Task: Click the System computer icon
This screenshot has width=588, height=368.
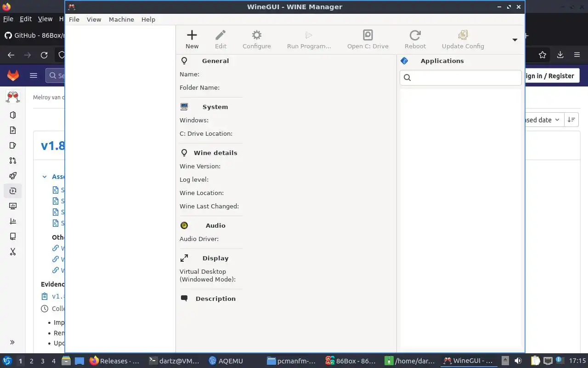Action: tap(184, 107)
